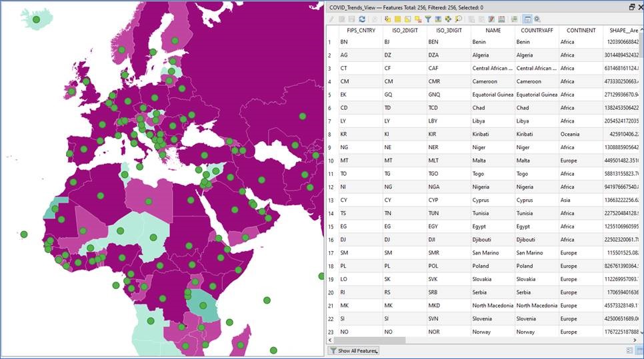
Task: Select row number 23 header for Norway
Action: [x=332, y=332]
